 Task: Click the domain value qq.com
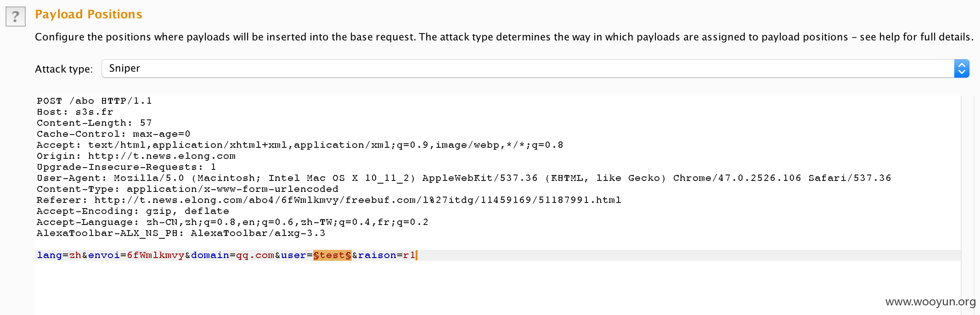point(255,255)
